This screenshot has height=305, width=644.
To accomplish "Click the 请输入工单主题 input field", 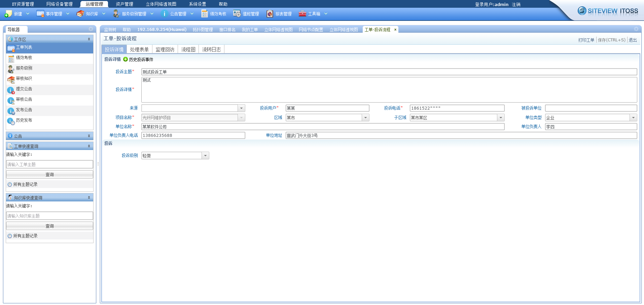I will 49,164.
